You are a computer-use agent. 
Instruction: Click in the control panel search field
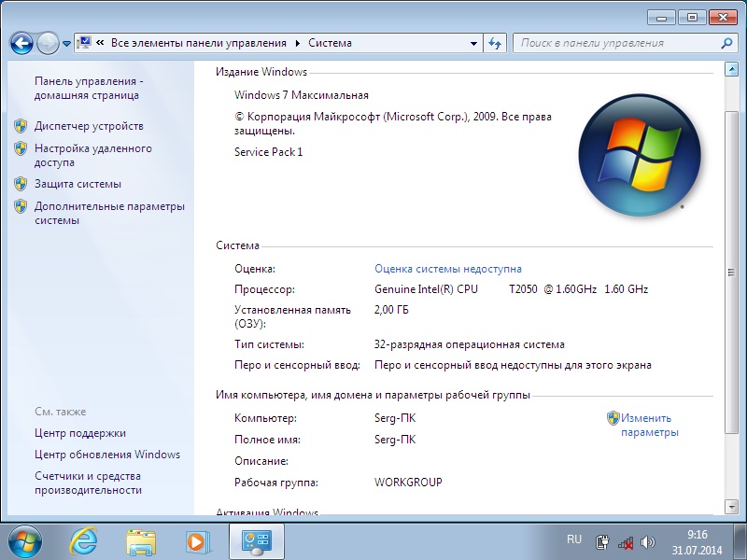pyautogui.click(x=616, y=43)
